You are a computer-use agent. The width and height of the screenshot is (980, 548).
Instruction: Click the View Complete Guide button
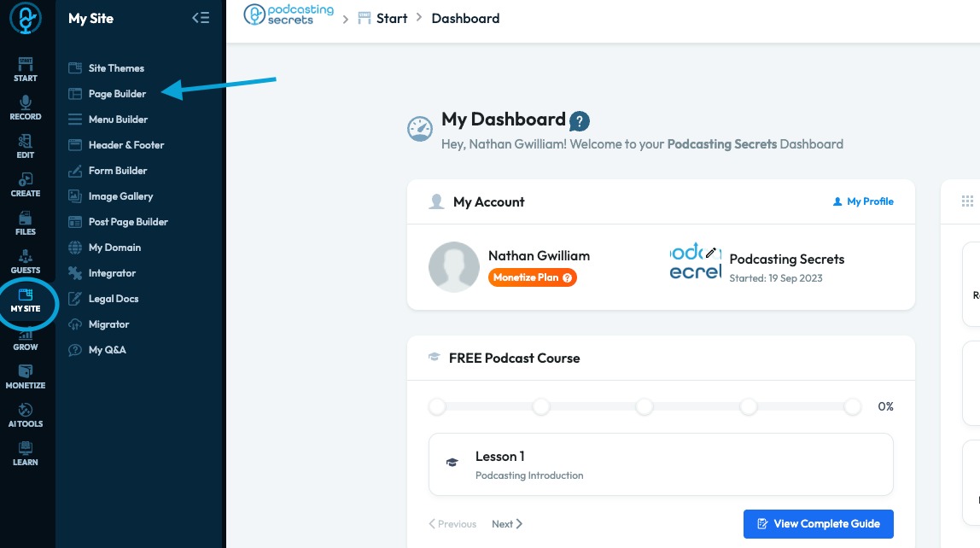click(x=818, y=523)
